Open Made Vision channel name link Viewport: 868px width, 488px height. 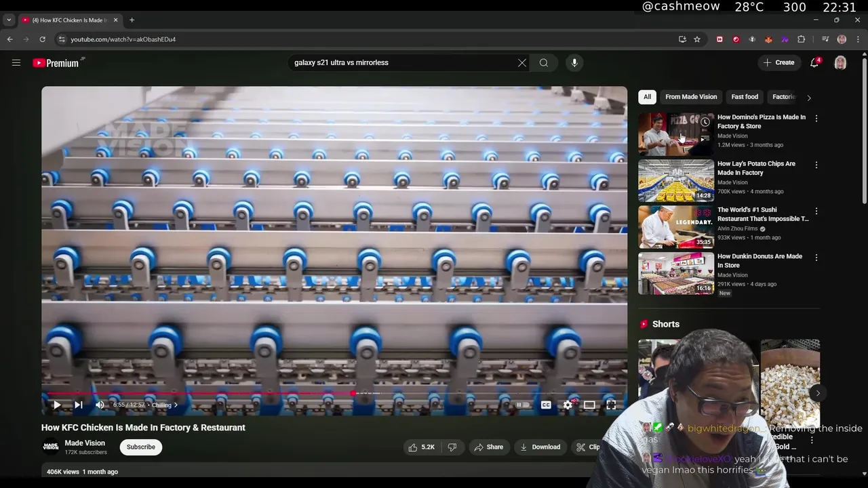click(85, 443)
